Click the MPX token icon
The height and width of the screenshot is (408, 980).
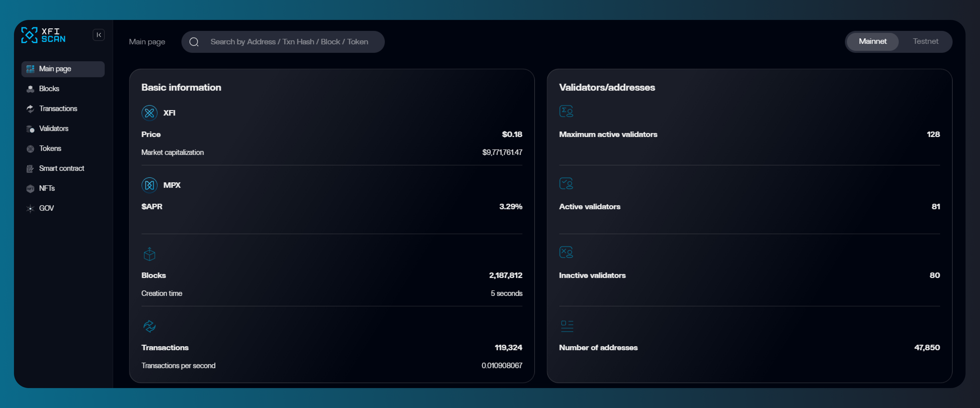coord(150,185)
